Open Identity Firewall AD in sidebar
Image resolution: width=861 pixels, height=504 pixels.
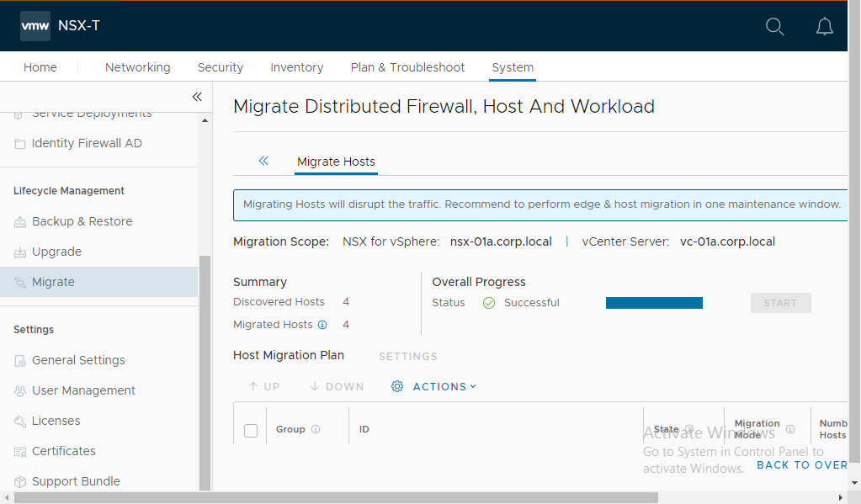pyautogui.click(x=87, y=143)
